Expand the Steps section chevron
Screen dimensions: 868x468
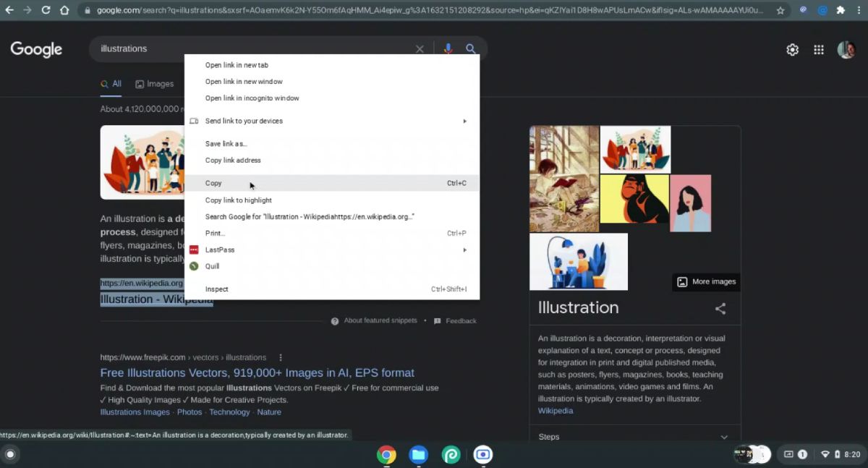[x=723, y=436]
